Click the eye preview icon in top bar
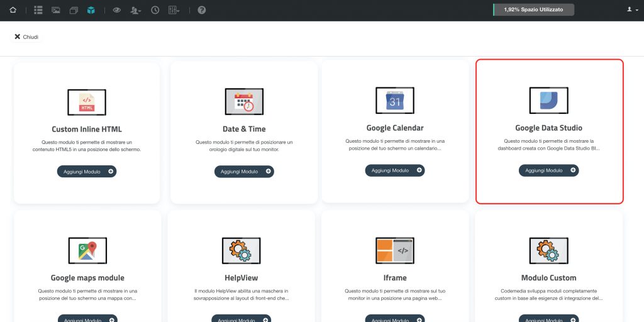 [x=116, y=10]
